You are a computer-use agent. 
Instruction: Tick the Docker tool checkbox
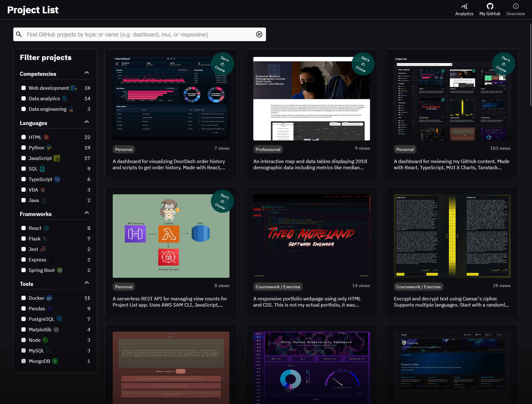24,298
